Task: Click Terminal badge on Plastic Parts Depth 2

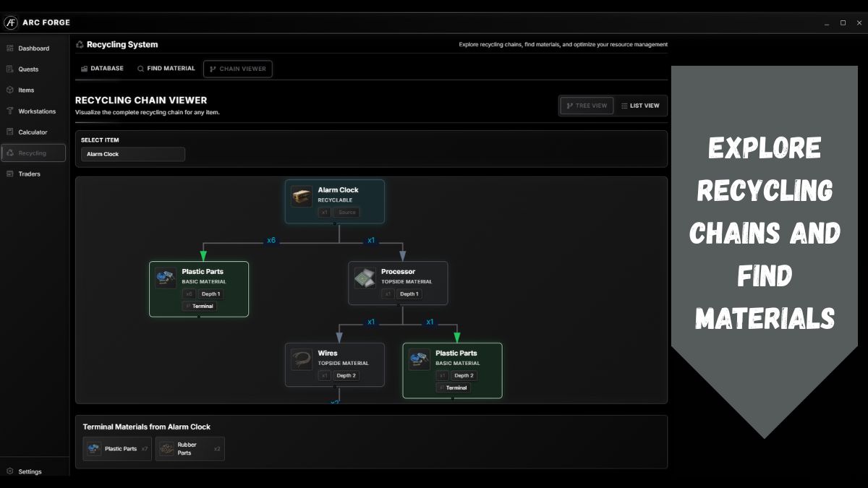Action: pyautogui.click(x=454, y=388)
